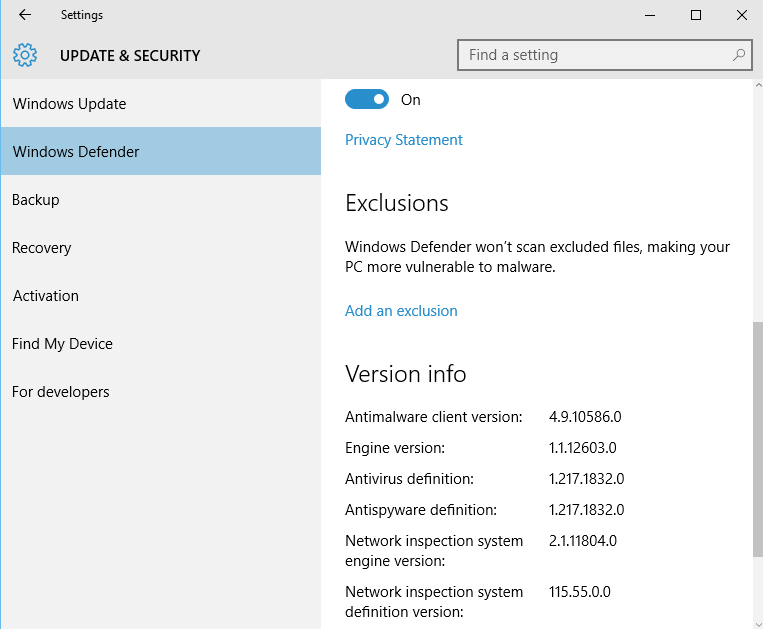Click the search magnifier icon
This screenshot has height=629, width=763.
coord(739,55)
